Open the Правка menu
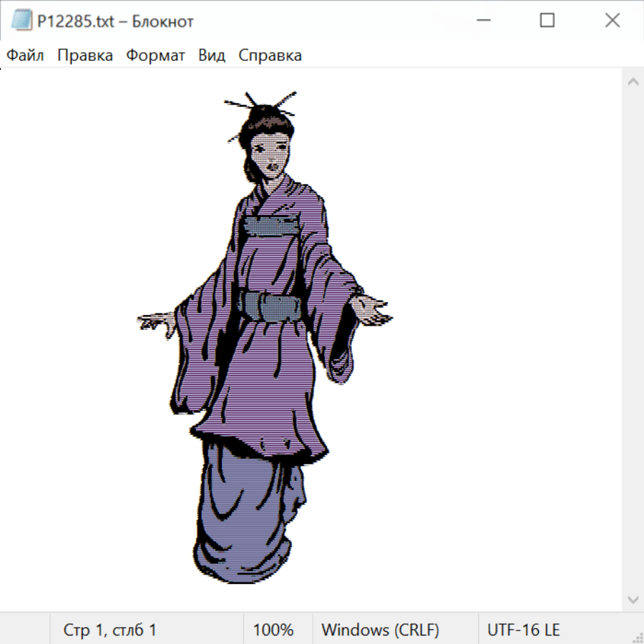This screenshot has width=644, height=644. (x=85, y=56)
